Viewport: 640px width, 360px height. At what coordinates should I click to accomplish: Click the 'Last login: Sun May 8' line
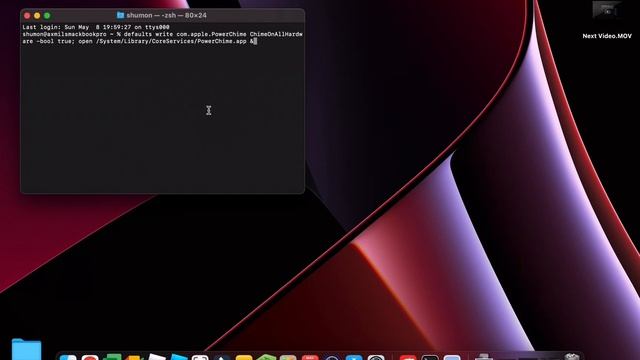(96, 27)
